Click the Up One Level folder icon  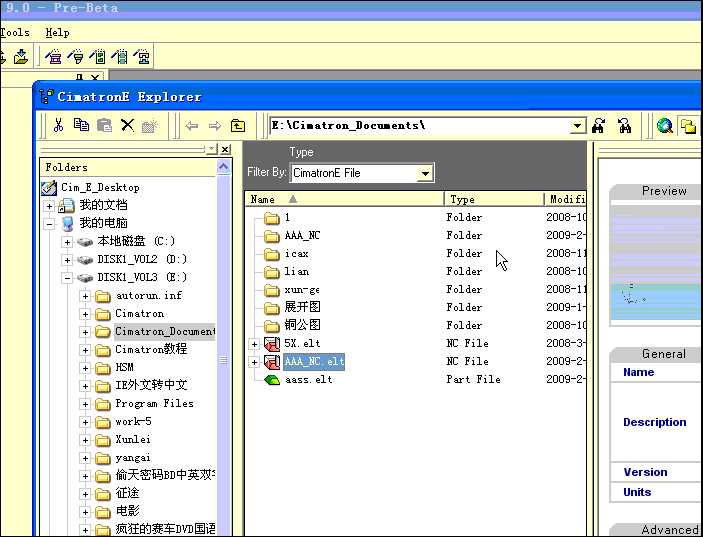[x=238, y=126]
